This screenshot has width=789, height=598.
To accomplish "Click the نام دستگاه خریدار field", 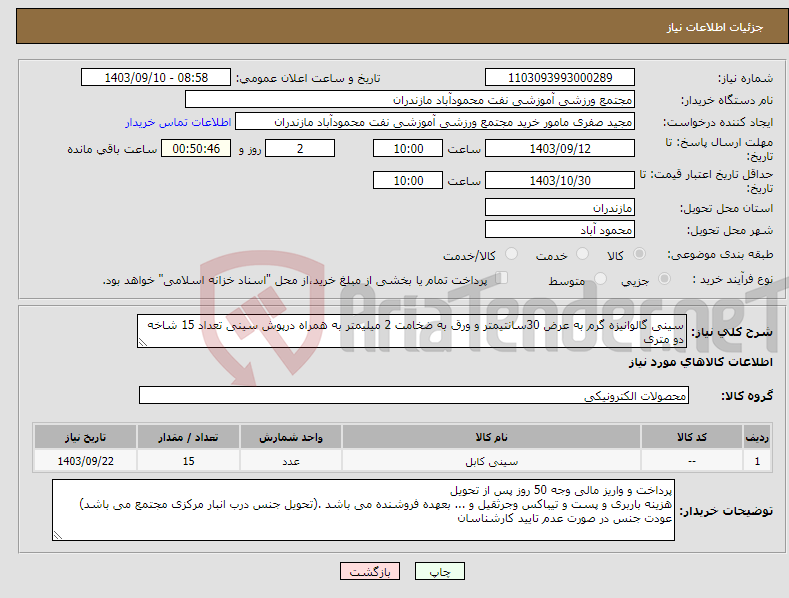I will (x=410, y=100).
